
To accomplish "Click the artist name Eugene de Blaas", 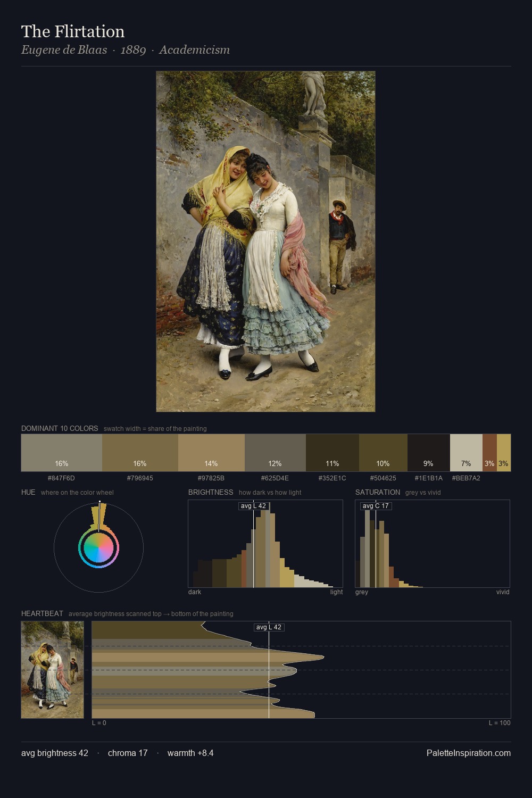I will click(x=64, y=50).
